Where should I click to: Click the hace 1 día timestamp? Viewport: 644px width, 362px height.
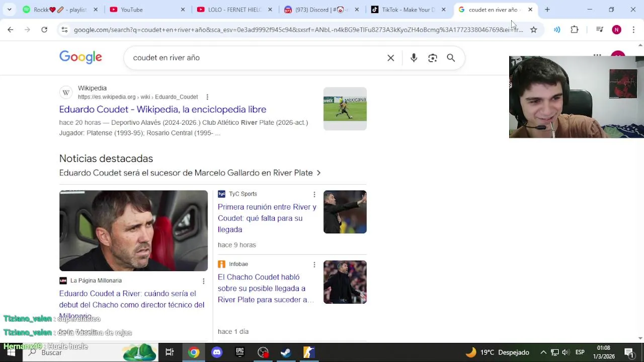coord(233,332)
